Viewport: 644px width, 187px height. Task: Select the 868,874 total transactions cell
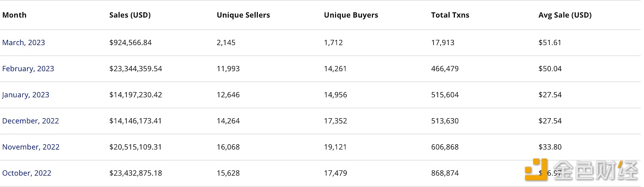pyautogui.click(x=445, y=173)
